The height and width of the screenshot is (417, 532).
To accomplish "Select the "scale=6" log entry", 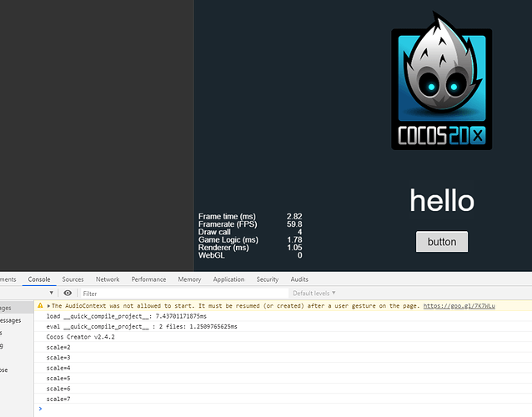I will coord(283,389).
